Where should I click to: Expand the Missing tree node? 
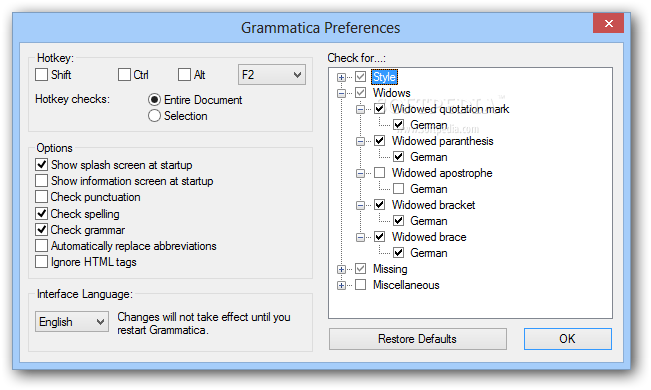coord(341,269)
